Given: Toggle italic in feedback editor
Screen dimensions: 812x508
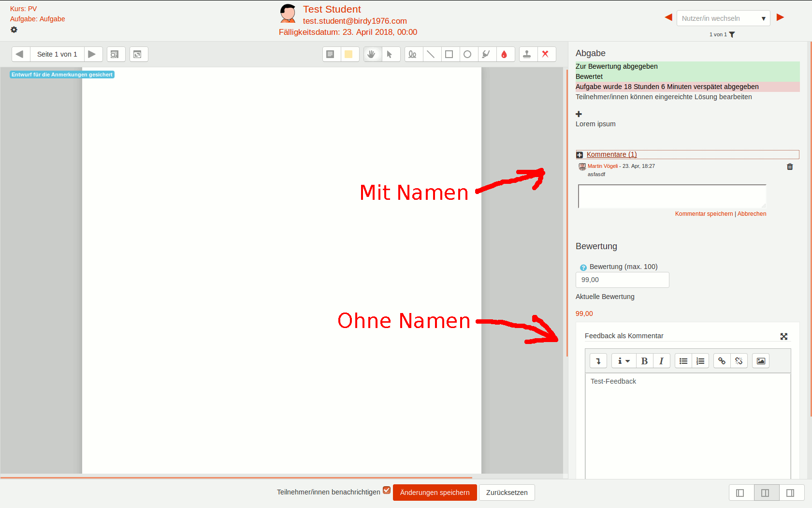Looking at the screenshot, I should (x=661, y=361).
